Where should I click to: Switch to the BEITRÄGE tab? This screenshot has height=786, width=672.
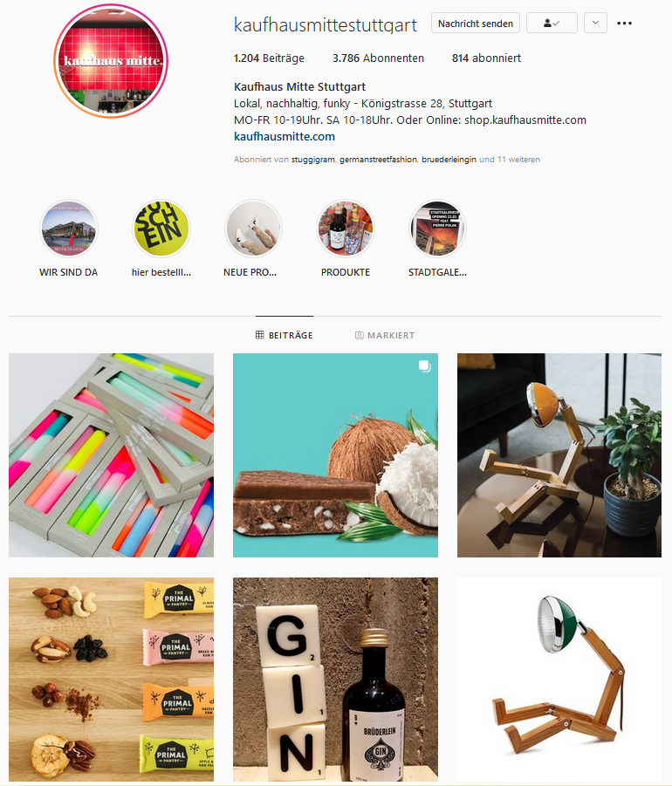[285, 335]
